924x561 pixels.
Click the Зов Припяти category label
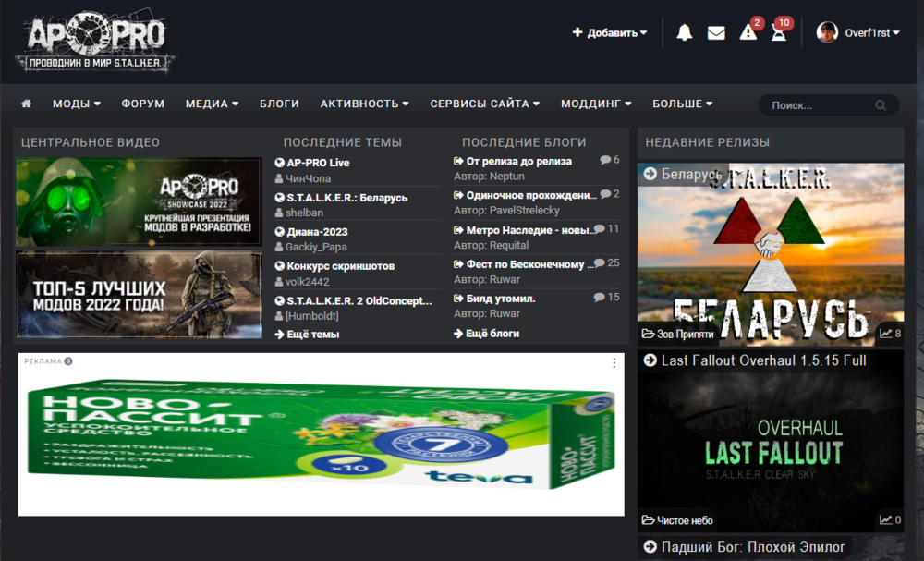pyautogui.click(x=685, y=335)
